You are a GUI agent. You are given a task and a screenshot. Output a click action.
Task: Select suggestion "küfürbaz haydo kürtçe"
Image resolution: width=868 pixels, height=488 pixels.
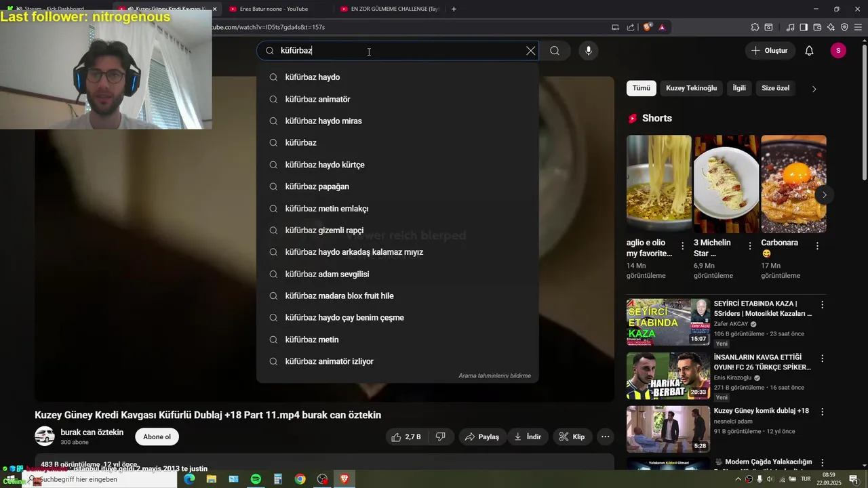point(397,165)
